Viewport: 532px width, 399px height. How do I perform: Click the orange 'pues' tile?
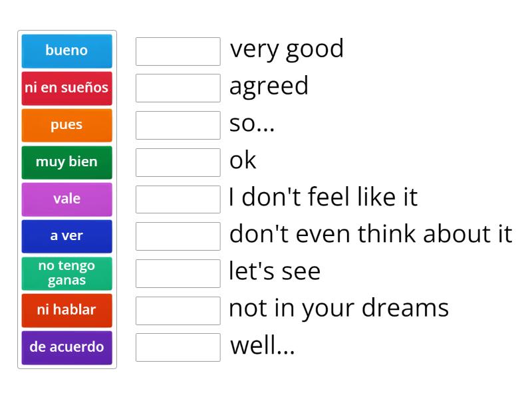66,125
